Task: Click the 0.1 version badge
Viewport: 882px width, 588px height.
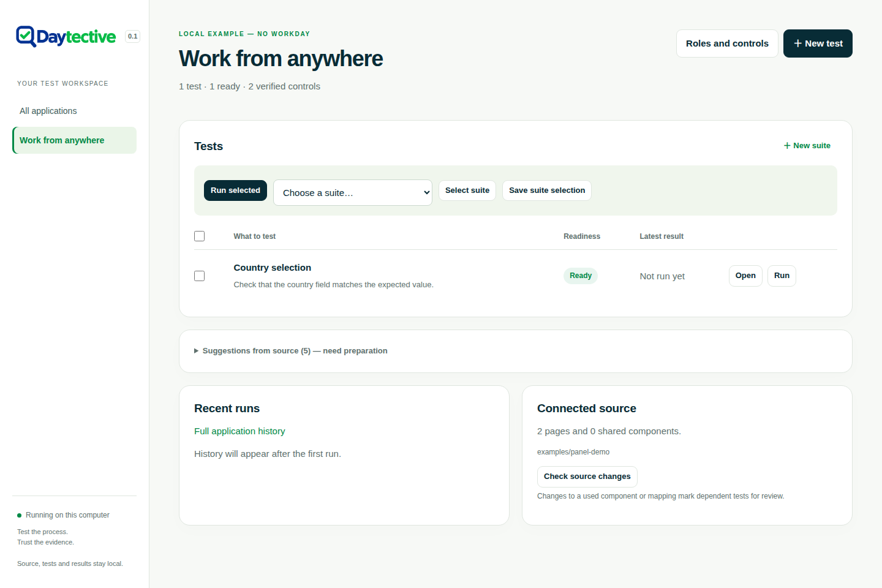Action: 132,36
